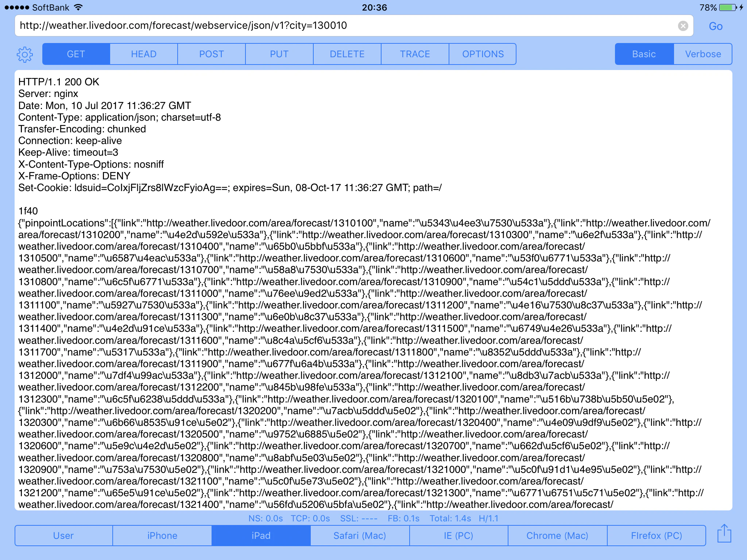
Task: Tap the X-Frame-Options: DENY line
Action: pos(74,176)
